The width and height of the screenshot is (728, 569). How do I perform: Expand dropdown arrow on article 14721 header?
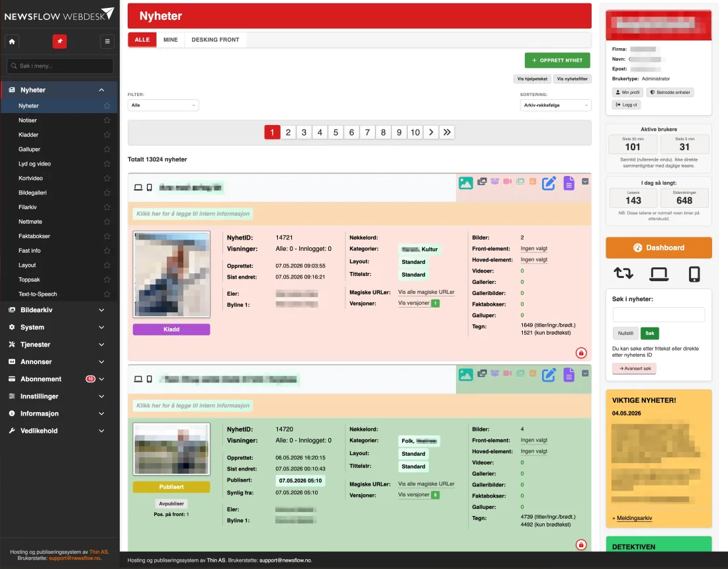585,181
